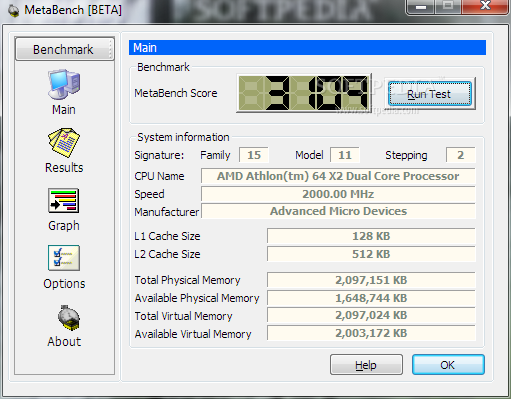The width and height of the screenshot is (511, 399).
Task: Run the benchmark with Run Test
Action: click(430, 94)
